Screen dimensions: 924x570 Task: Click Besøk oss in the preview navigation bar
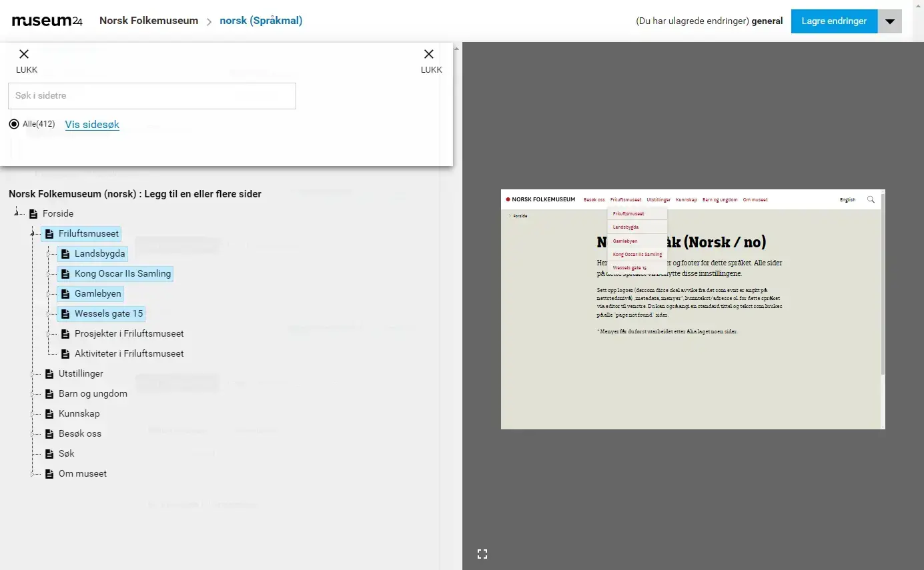tap(594, 199)
